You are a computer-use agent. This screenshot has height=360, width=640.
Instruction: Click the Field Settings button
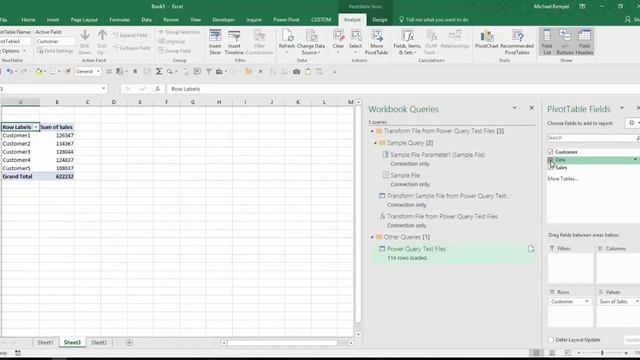point(55,51)
